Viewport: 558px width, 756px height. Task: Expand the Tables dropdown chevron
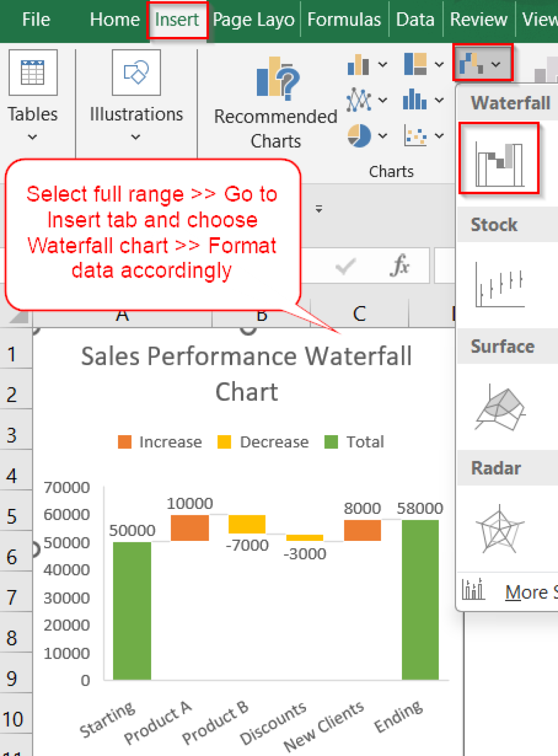(32, 138)
